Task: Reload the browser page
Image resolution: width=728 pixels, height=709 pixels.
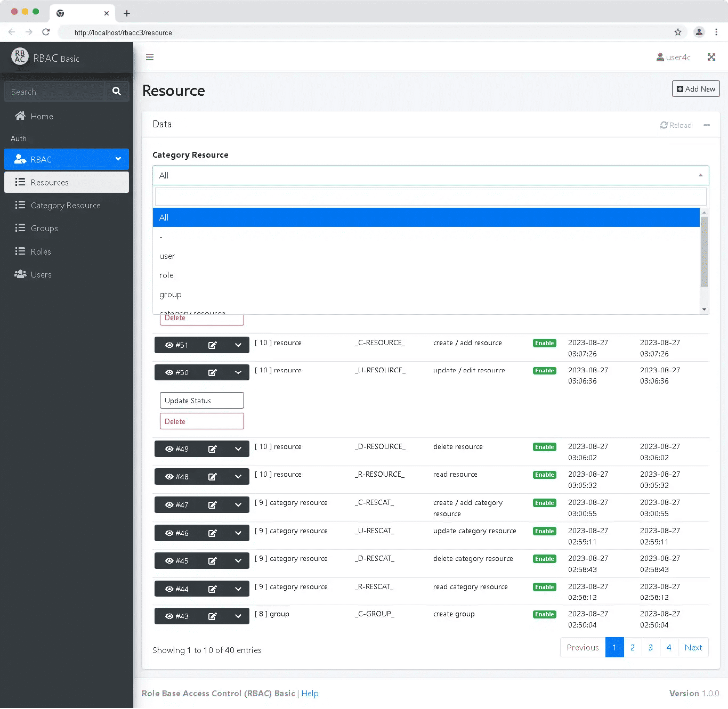Action: [x=46, y=32]
